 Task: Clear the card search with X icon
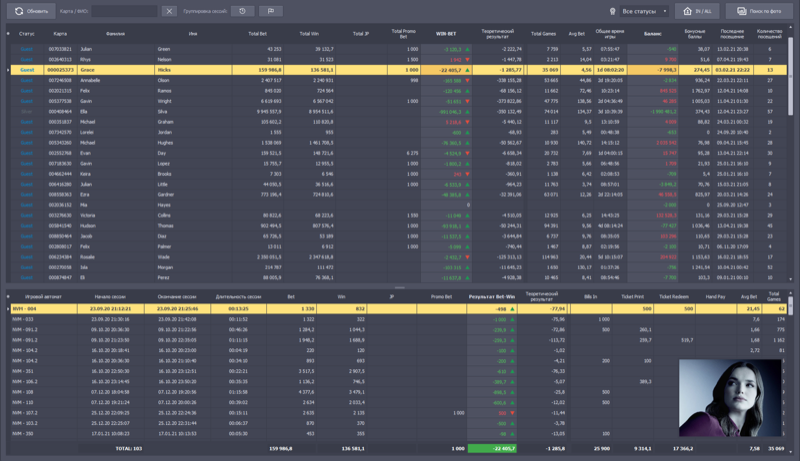(169, 11)
